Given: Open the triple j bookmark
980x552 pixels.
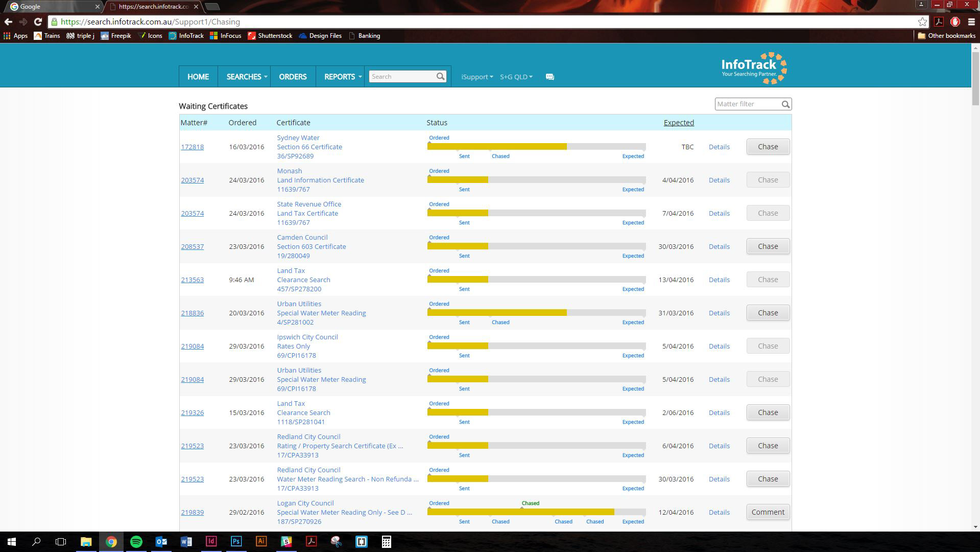Looking at the screenshot, I should point(80,36).
